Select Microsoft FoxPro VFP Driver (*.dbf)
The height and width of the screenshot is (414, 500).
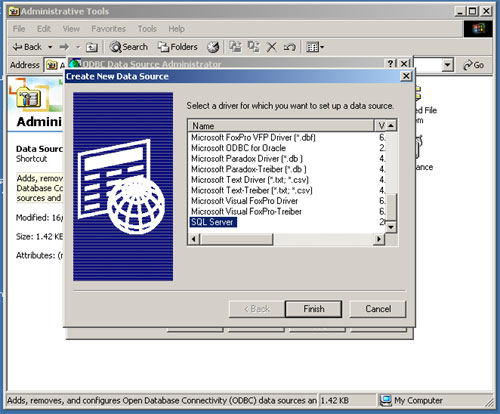(x=253, y=137)
